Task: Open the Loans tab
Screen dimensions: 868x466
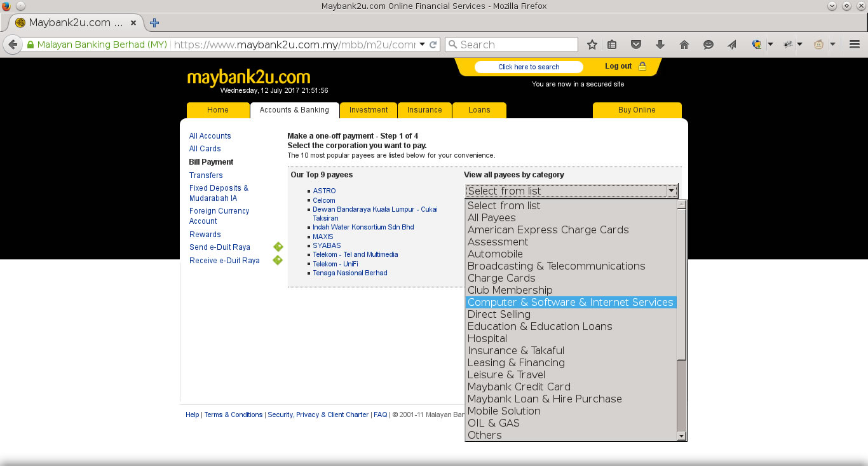Action: 479,110
